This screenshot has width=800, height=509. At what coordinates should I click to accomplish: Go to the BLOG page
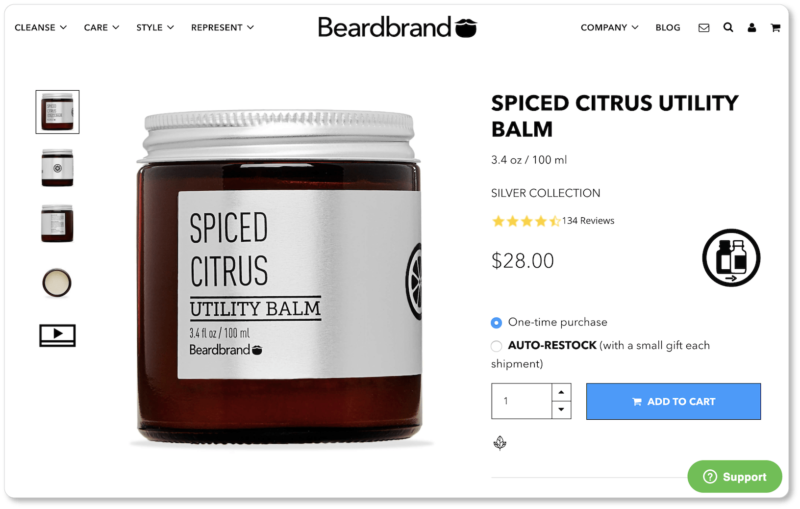click(x=667, y=28)
